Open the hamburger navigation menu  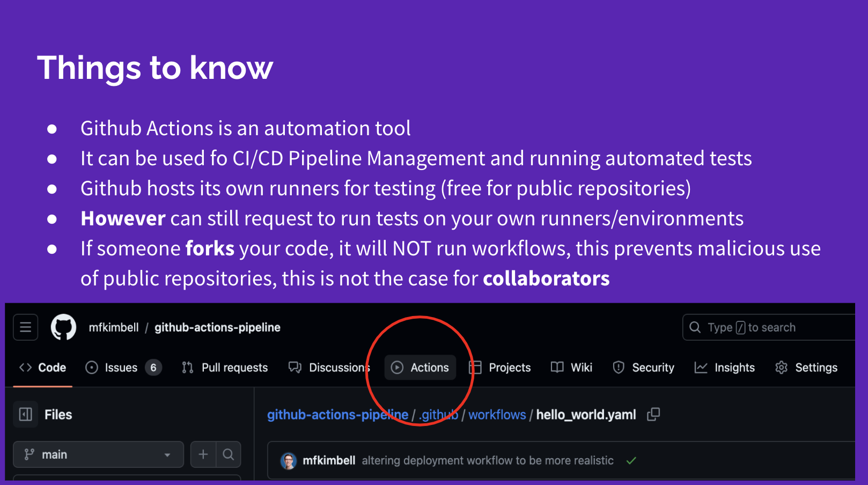(x=25, y=327)
